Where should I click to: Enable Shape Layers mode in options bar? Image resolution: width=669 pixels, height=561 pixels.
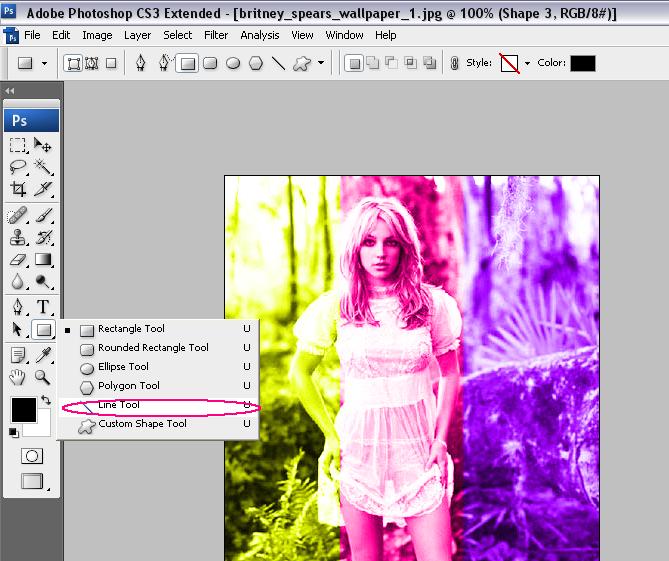pyautogui.click(x=74, y=63)
